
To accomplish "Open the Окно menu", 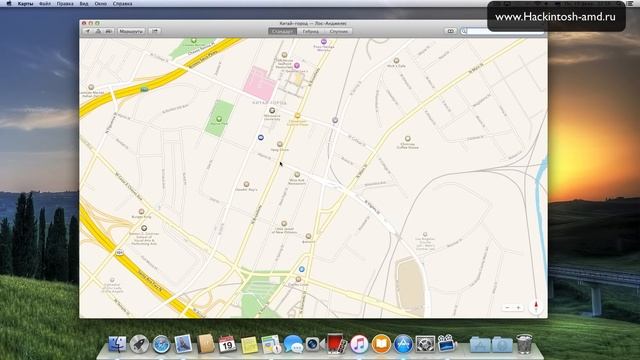I will [100, 3].
